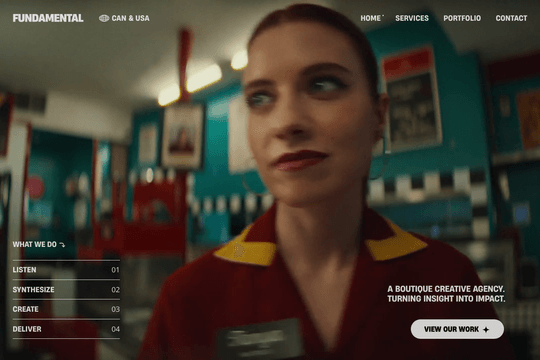540x360 pixels.
Task: Click the 02 number beside Synthesize
Action: coord(115,290)
